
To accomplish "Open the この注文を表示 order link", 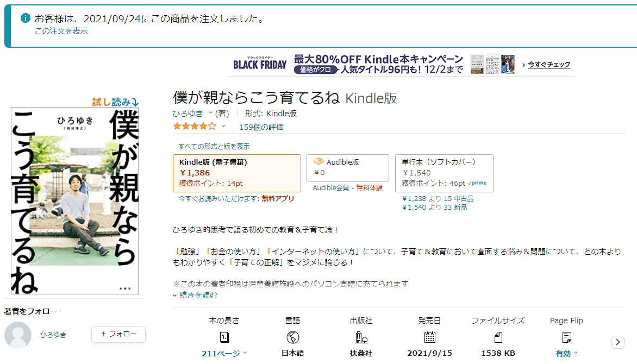I will click(61, 32).
